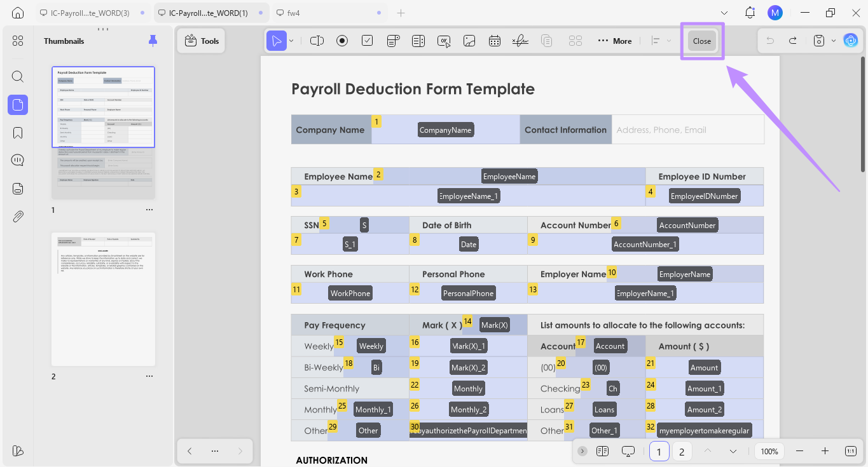The image size is (868, 467).
Task: Open options menu for thumbnail page 1
Action: (x=149, y=210)
